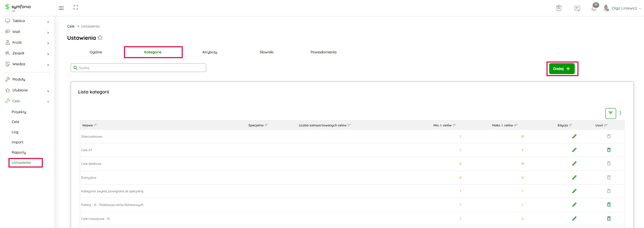Toggle fullscreen mode icon
The image size is (644, 228).
tap(76, 7)
